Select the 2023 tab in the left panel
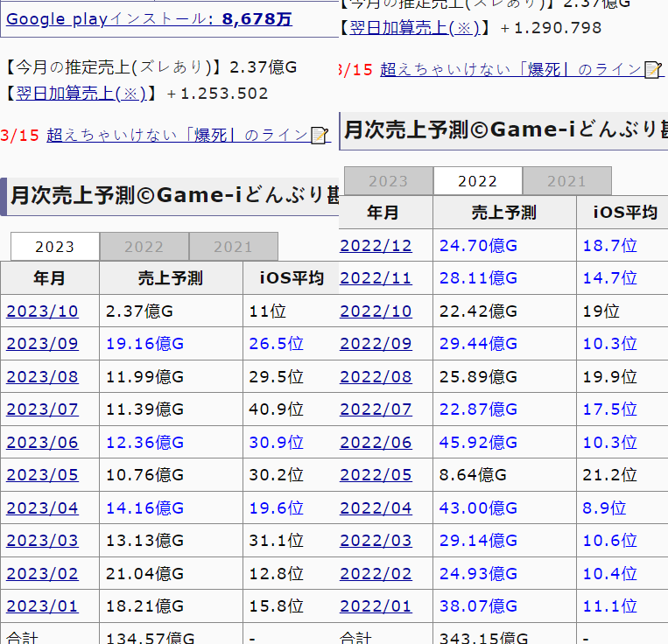The image size is (668, 644). pyautogui.click(x=55, y=247)
